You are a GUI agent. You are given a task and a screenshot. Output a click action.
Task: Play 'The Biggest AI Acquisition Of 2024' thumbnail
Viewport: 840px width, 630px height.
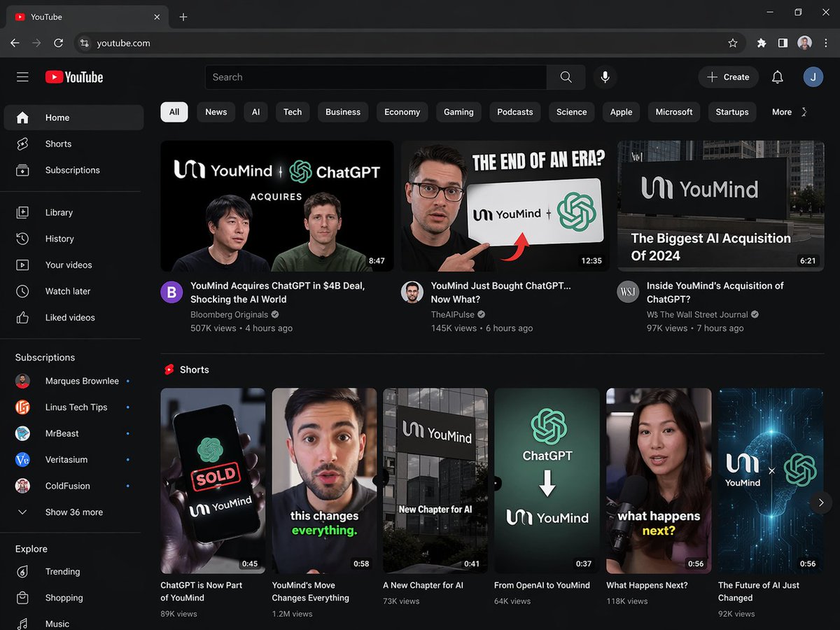(721, 206)
